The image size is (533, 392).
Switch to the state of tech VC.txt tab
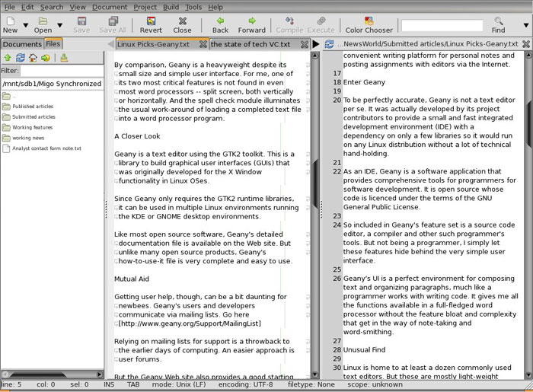click(251, 44)
